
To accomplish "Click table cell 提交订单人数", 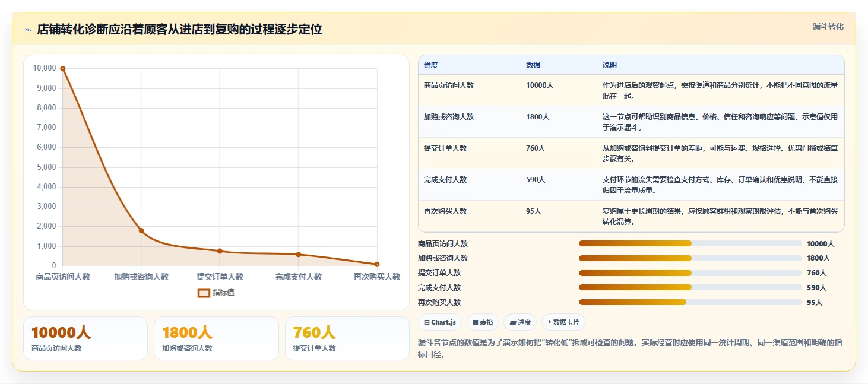I will click(x=445, y=148).
